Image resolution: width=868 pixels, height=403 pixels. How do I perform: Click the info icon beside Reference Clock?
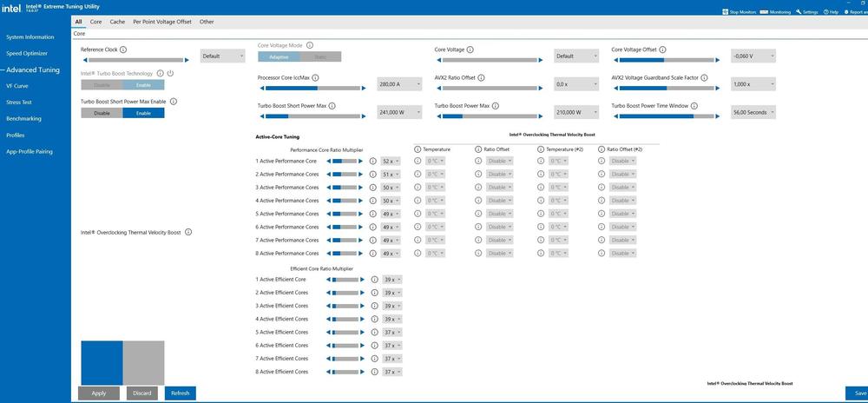(122, 50)
